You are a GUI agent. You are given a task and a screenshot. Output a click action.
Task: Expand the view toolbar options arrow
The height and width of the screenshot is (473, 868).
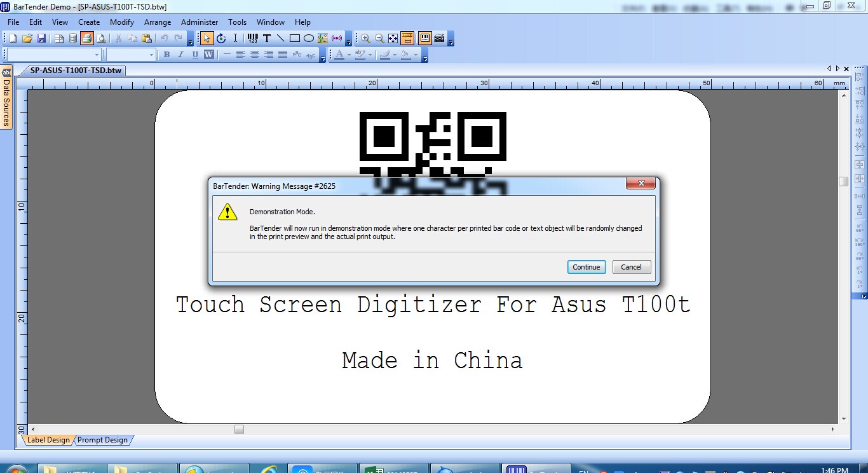(451, 40)
